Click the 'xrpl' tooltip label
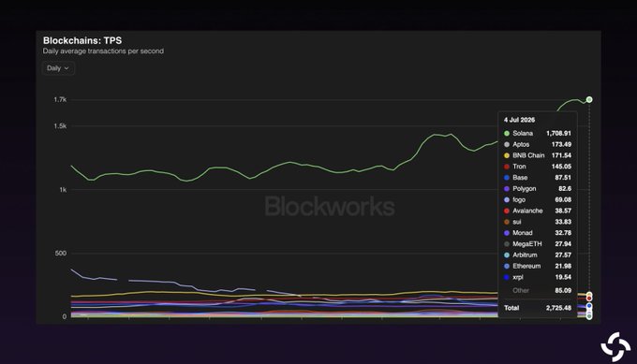The width and height of the screenshot is (637, 364). [x=517, y=277]
